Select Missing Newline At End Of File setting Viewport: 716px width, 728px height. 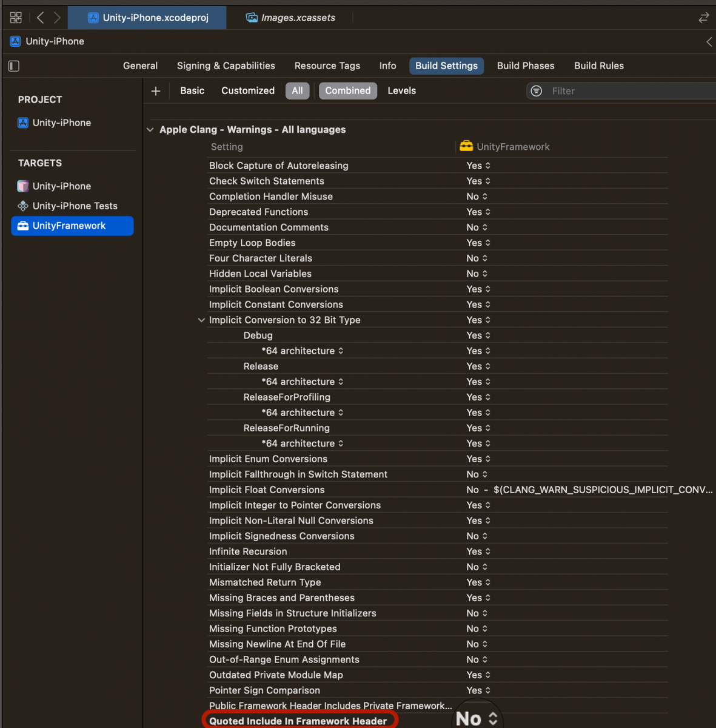[x=277, y=644]
